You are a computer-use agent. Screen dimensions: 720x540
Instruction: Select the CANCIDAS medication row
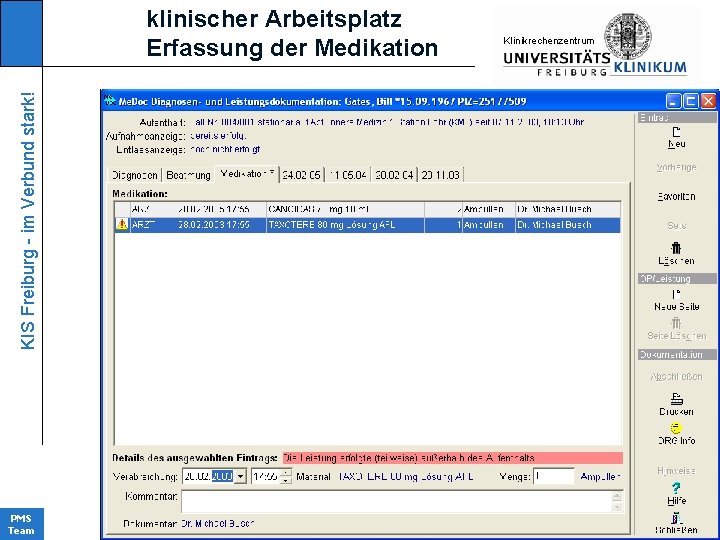367,209
